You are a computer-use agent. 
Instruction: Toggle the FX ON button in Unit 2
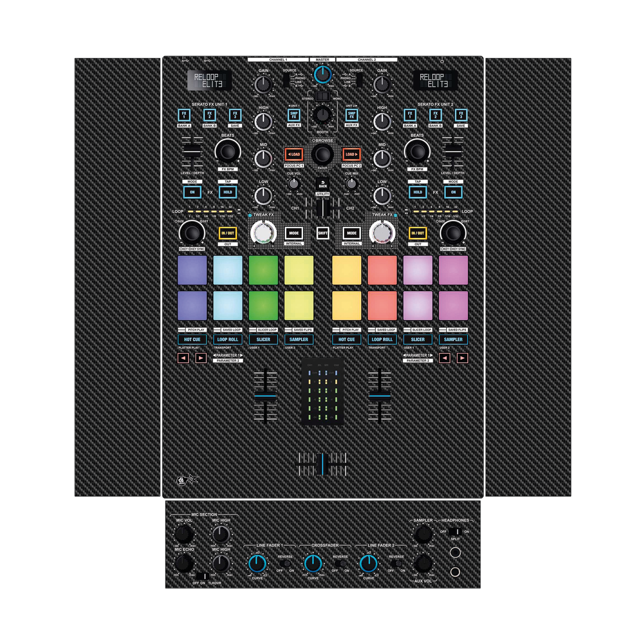click(453, 192)
